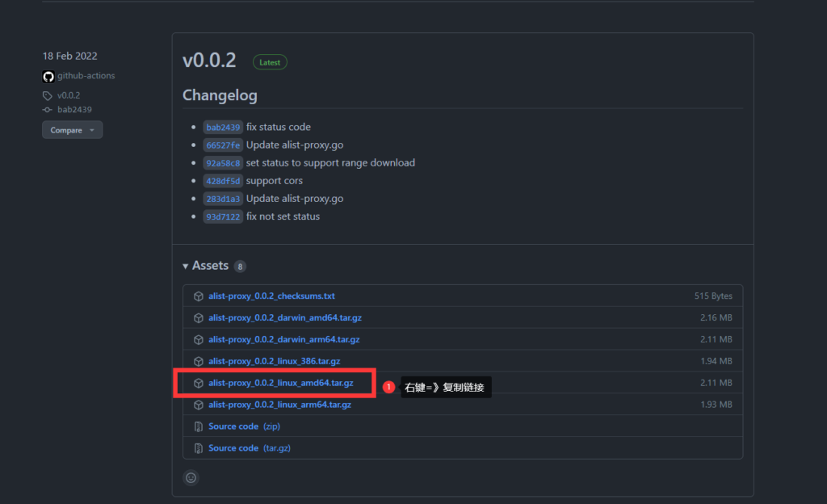Viewport: 827px width, 504px height.
Task: Click package icon for linux_arm64 asset
Action: click(199, 405)
